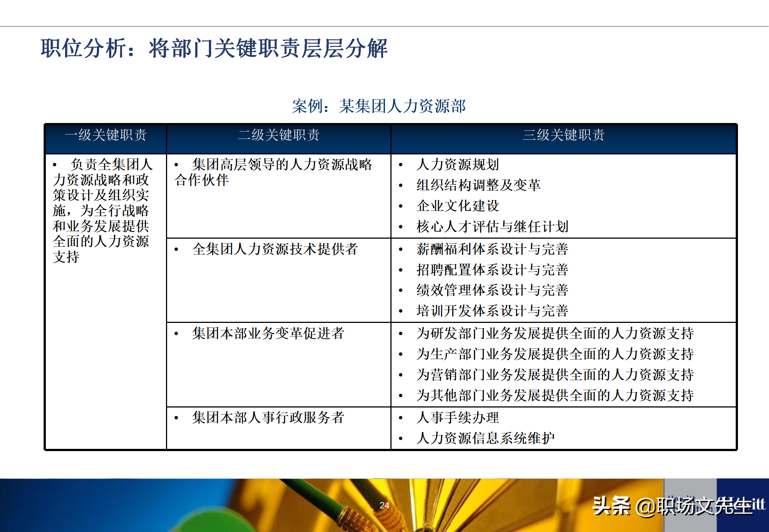Click the line 培训开发体系设计与完善
Viewport: 769px width, 532px height.
coord(492,311)
